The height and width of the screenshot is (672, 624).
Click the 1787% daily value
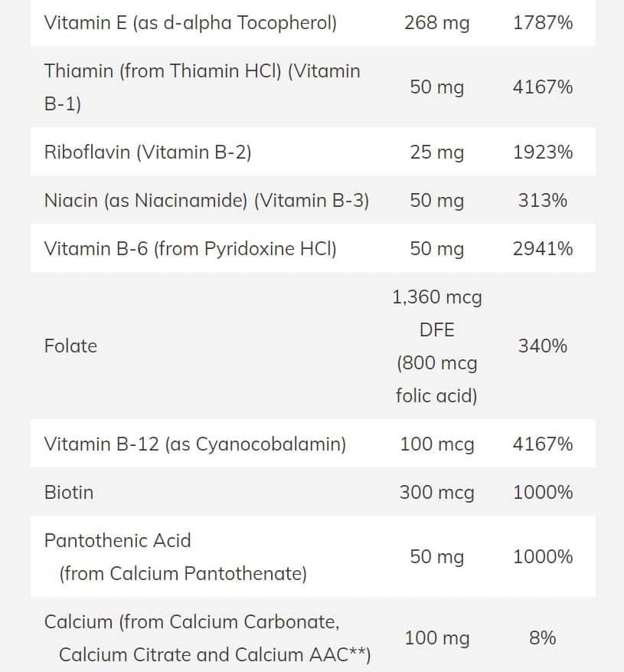pos(542,22)
